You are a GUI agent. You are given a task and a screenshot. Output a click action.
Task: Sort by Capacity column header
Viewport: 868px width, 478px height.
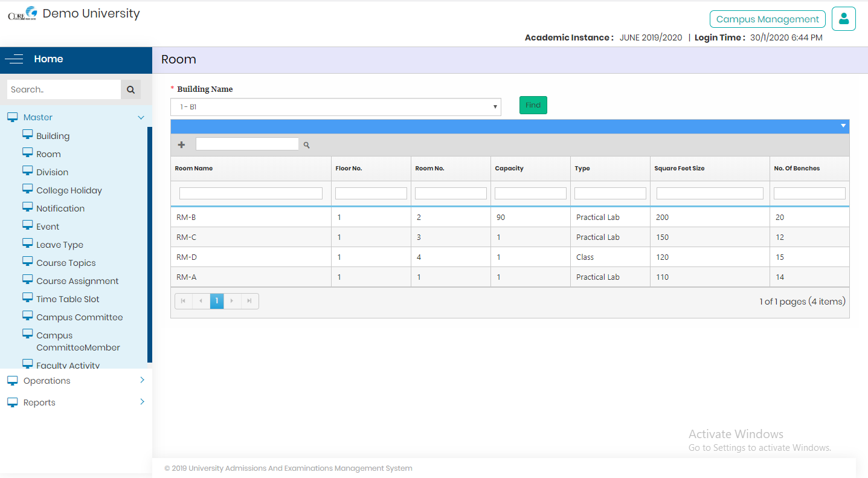[509, 169]
